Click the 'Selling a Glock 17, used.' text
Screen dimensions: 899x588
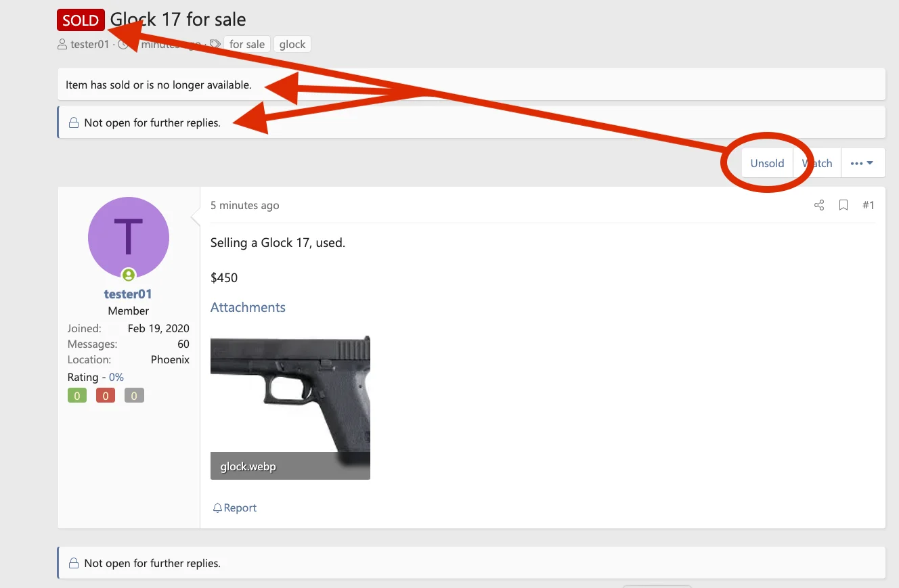278,242
